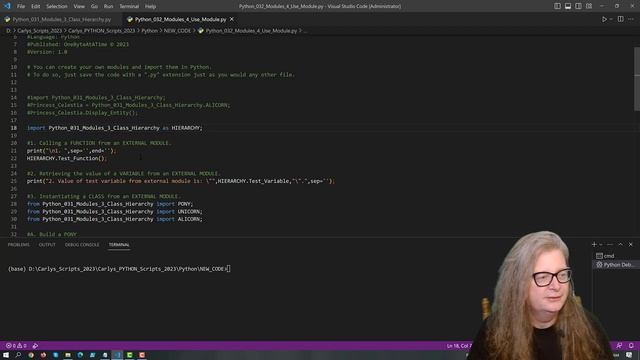The height and width of the screenshot is (360, 640).
Task: Maximize the terminal panel with chevron
Action: (x=620, y=244)
